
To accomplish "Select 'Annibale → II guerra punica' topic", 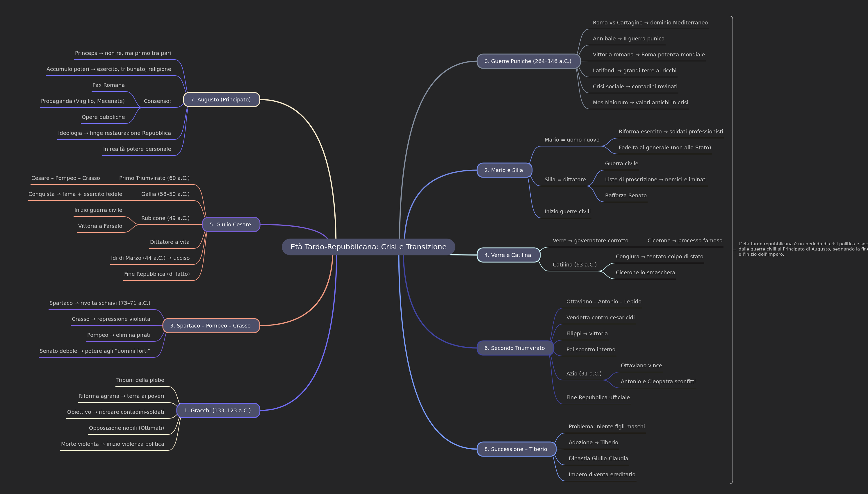I will click(628, 39).
